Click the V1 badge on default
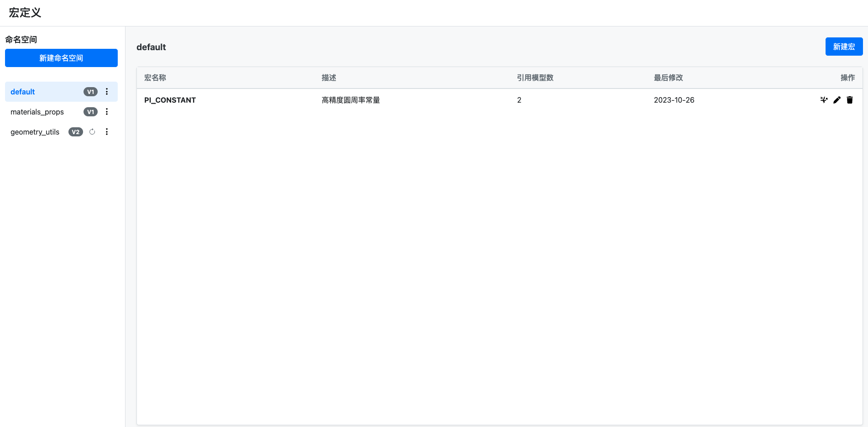The image size is (868, 427). (x=90, y=92)
